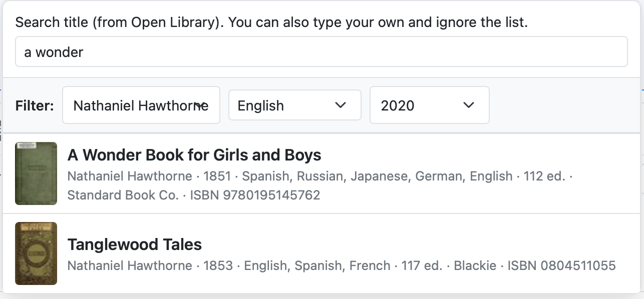
Task: Click the ISBN 0804511055 text
Action: click(x=561, y=265)
